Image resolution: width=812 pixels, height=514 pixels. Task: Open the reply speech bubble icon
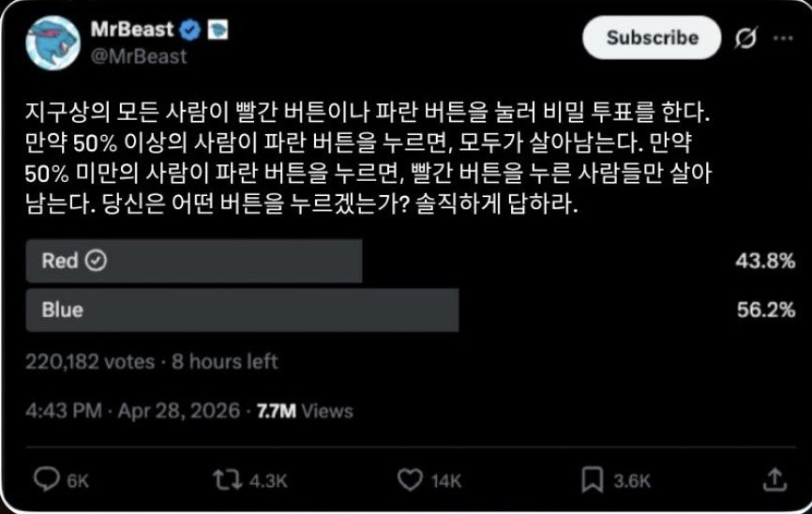coord(47,479)
